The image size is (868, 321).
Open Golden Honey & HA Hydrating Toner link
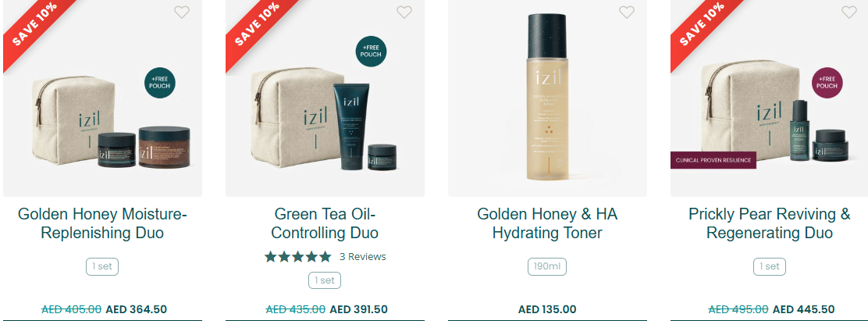(547, 223)
